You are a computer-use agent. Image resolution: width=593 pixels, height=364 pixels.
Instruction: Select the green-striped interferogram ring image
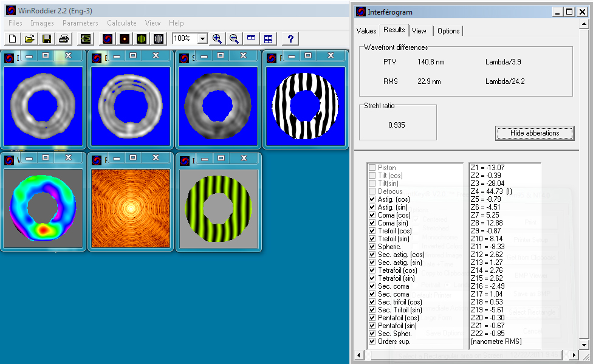[x=218, y=208]
